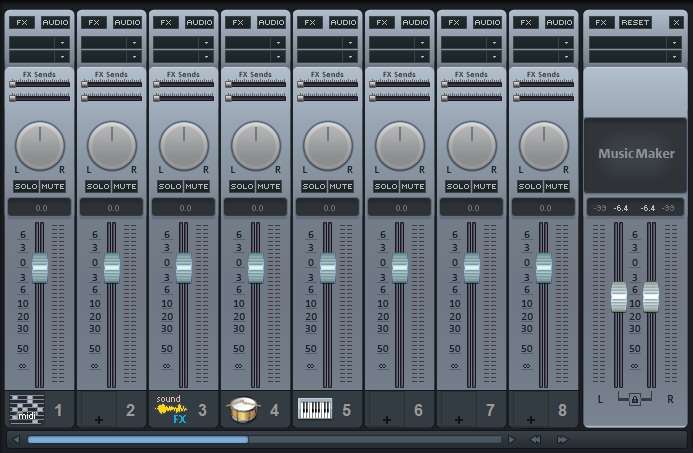This screenshot has width=693, height=453.
Task: Mute track 7
Action: click(485, 187)
